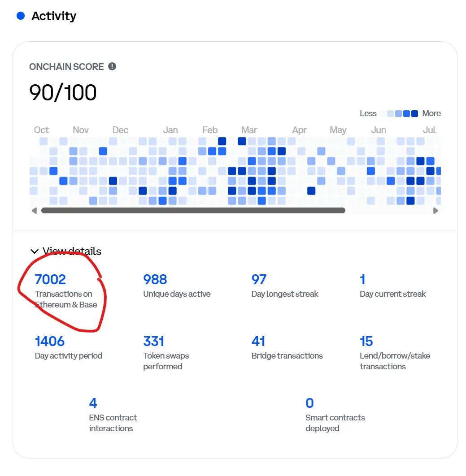Screen dimensions: 466x476
Task: Click the Onchain Score info icon
Action: point(112,66)
